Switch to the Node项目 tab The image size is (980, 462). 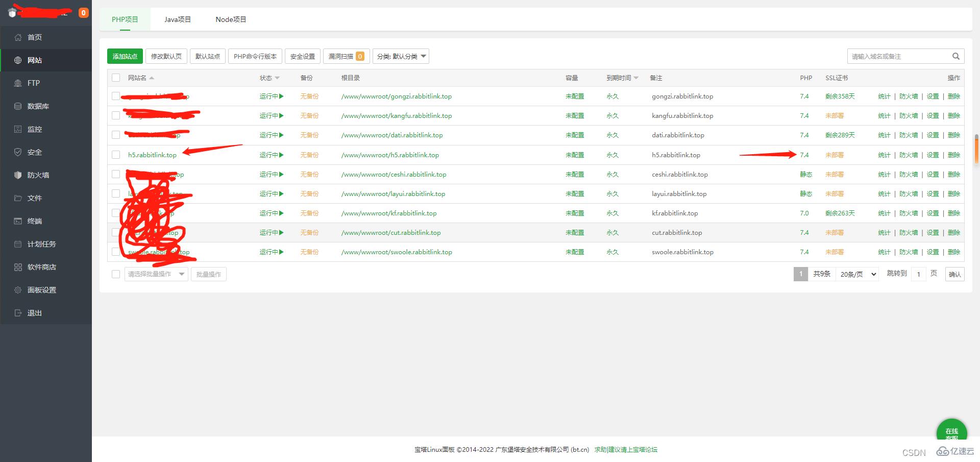click(231, 19)
